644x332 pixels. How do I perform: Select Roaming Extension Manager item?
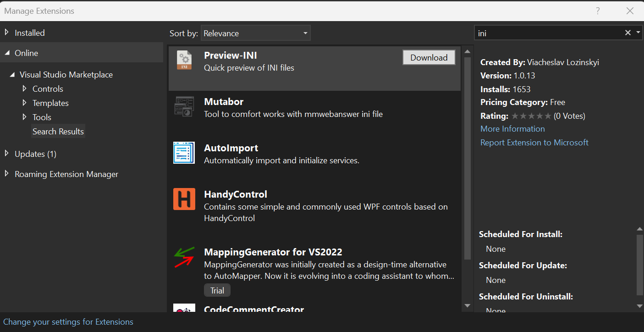tap(66, 174)
